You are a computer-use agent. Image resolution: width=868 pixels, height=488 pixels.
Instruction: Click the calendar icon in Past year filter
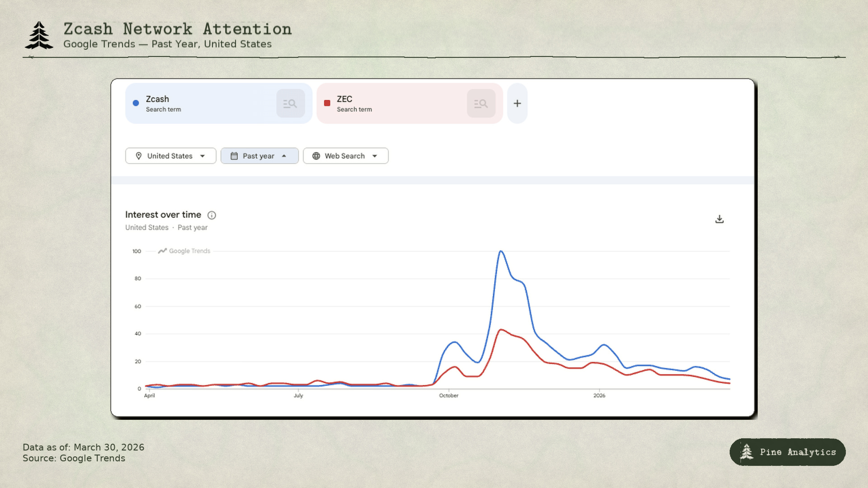234,156
